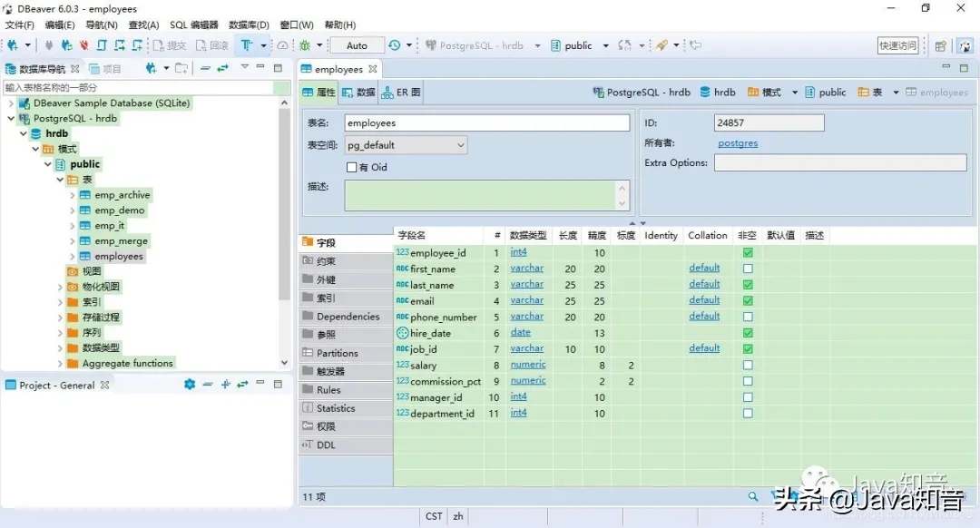Toggle not-null checkbox for email
The width and height of the screenshot is (980, 528).
(748, 300)
